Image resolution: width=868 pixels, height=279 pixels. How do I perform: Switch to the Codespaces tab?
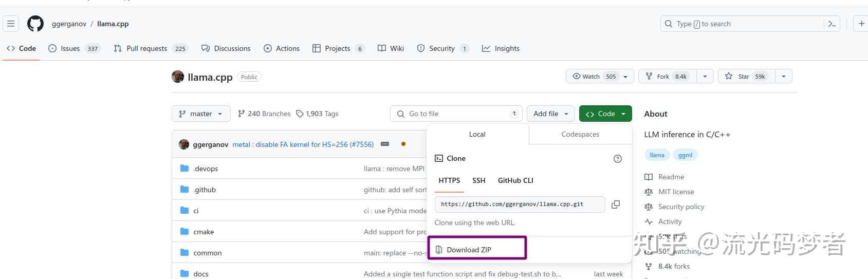580,134
